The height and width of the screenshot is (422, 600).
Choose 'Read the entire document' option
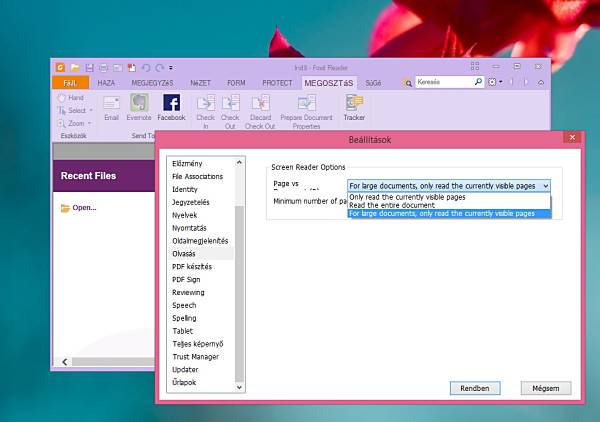[392, 205]
